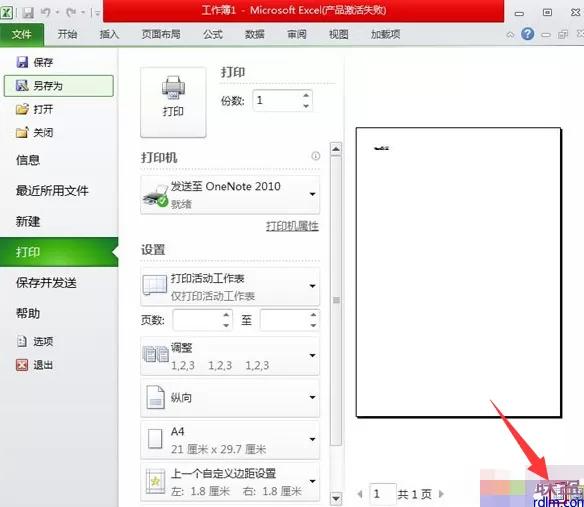Open 最近所用文件 list

[52, 191]
